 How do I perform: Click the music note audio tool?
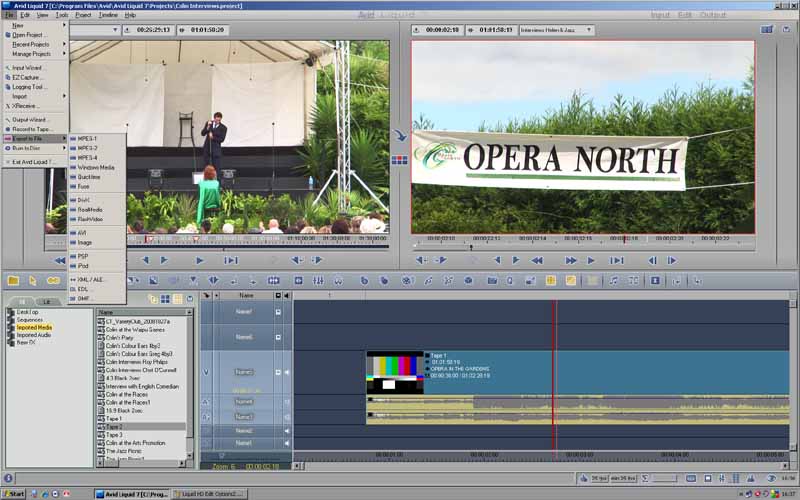613,281
